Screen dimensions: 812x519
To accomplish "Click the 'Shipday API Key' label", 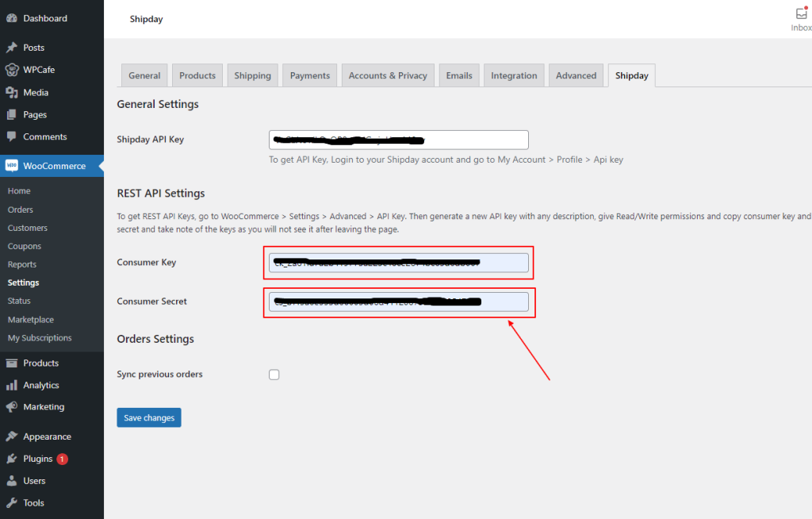I will [150, 140].
